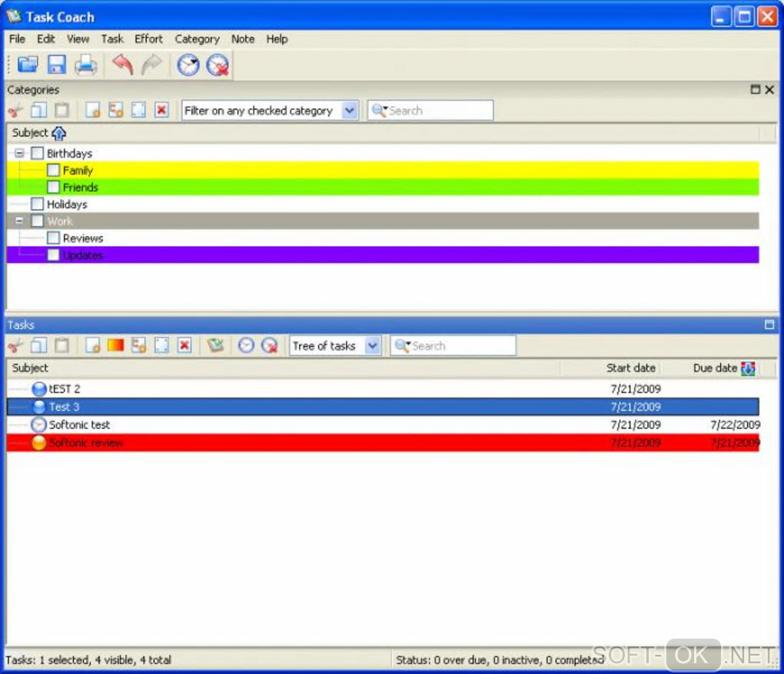This screenshot has height=674, width=784.
Task: Open search options in Tasks search box
Action: click(403, 346)
